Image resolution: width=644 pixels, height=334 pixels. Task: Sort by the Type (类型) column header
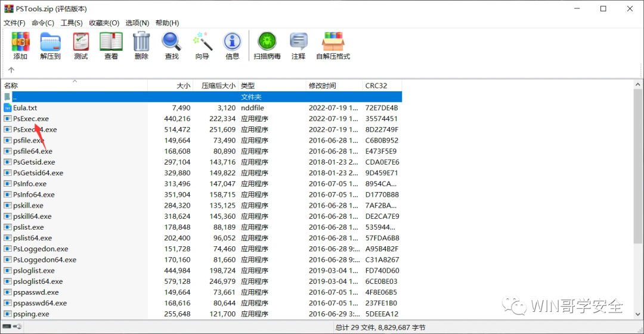click(273, 85)
